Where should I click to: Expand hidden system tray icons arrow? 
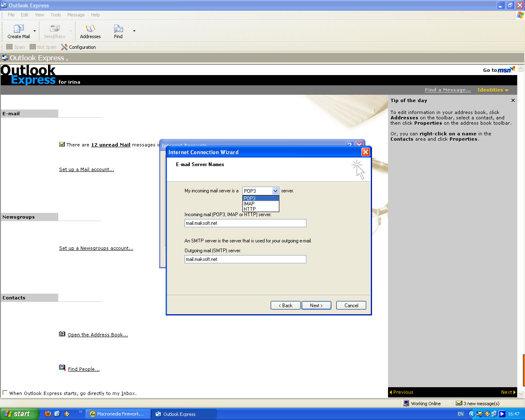(x=472, y=414)
